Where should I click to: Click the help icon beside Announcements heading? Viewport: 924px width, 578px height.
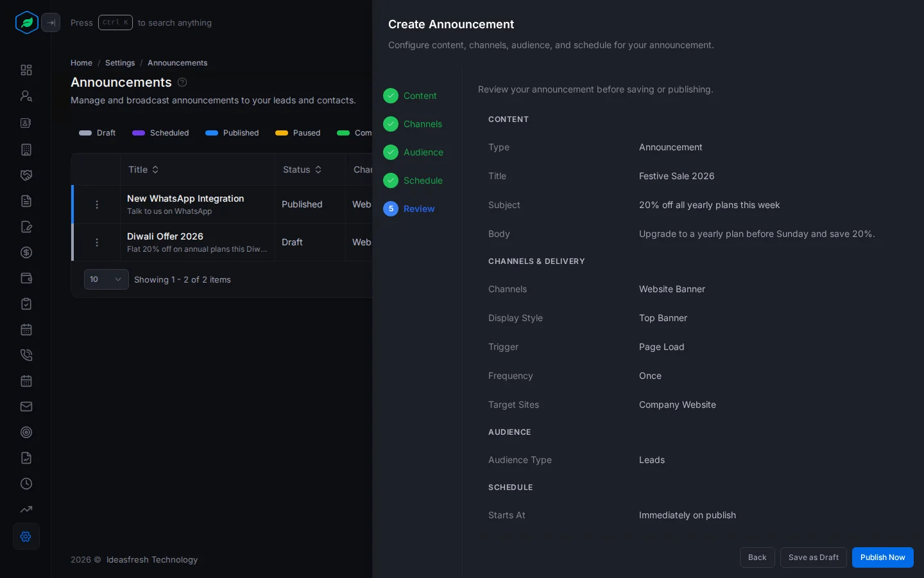coord(182,82)
